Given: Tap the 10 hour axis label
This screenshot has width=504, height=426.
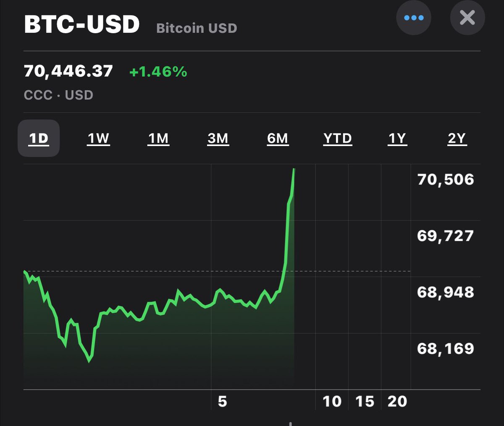Looking at the screenshot, I should pyautogui.click(x=332, y=401).
